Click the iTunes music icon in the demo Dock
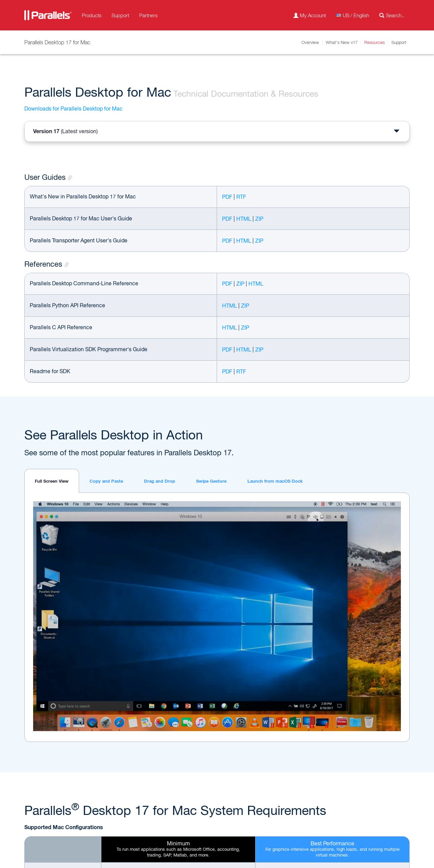The height and width of the screenshot is (868, 434). 200,722
